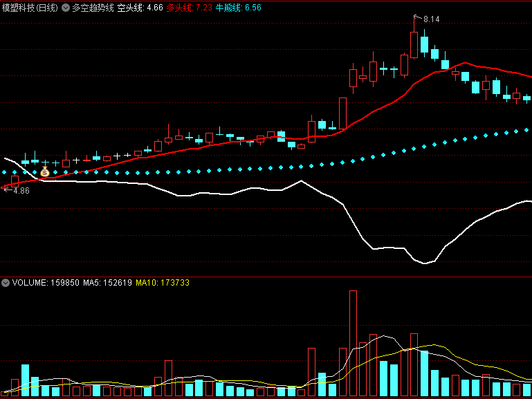The width and height of the screenshot is (532, 399).
Task: Open the VOLUME indicator dropdown arrow
Action: tap(6, 283)
